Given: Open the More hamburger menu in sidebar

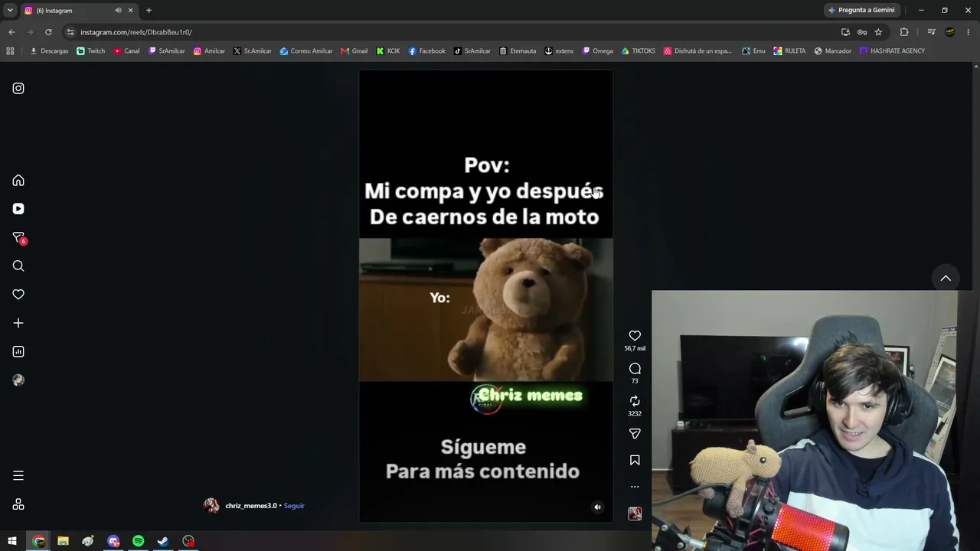Looking at the screenshot, I should (x=18, y=476).
